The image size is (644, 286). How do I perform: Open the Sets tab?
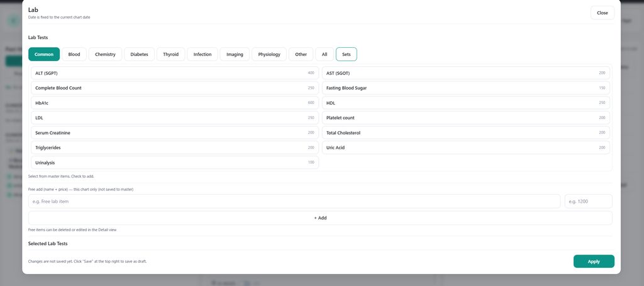347,54
